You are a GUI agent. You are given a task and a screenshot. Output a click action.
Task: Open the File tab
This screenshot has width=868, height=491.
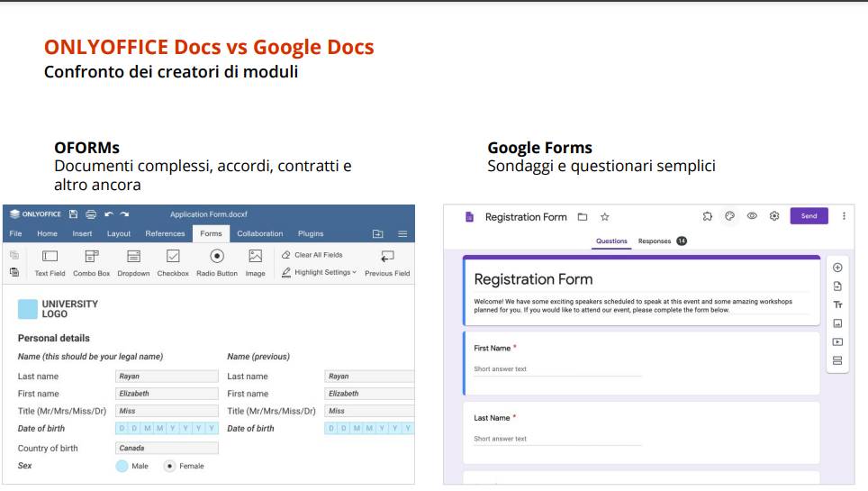[x=15, y=233]
